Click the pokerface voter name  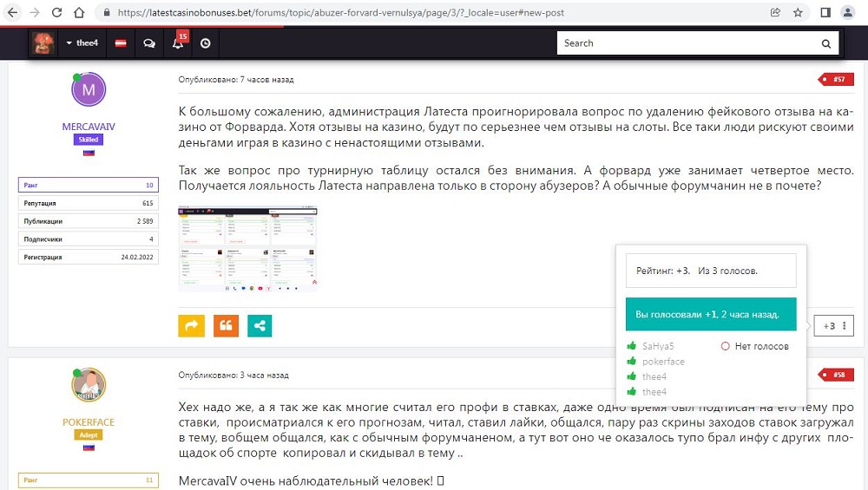click(x=663, y=362)
